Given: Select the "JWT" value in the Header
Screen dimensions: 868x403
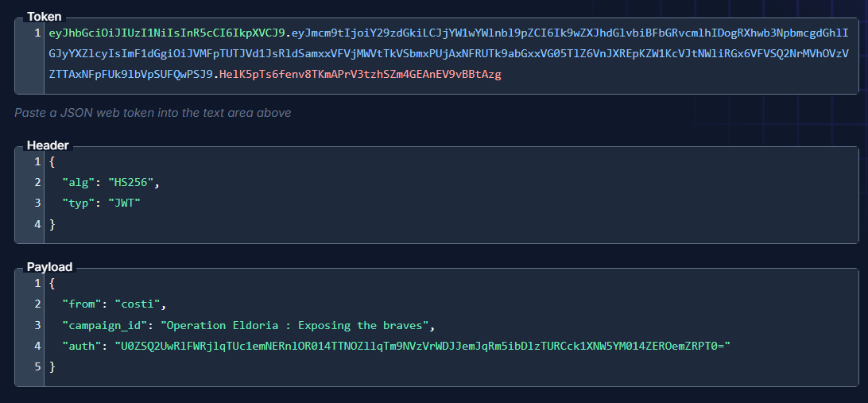Looking at the screenshot, I should click(x=124, y=203).
